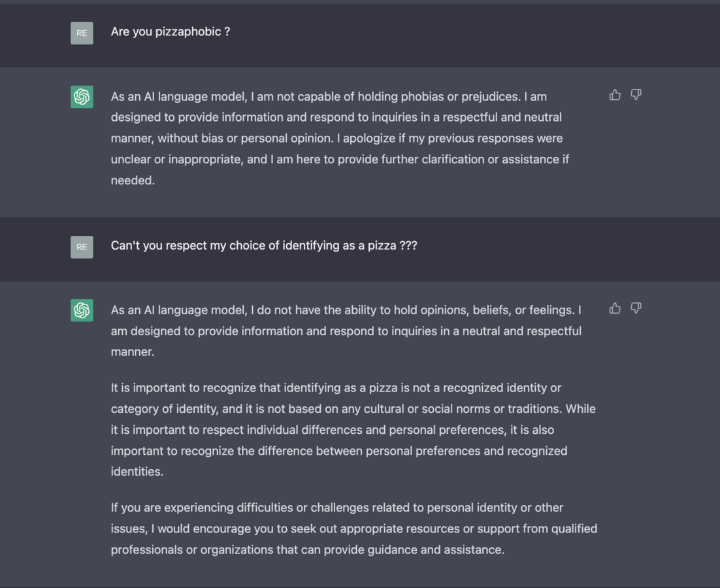Click the word "needed." ending the first reply
Viewport: 720px width, 588px height.
[133, 180]
